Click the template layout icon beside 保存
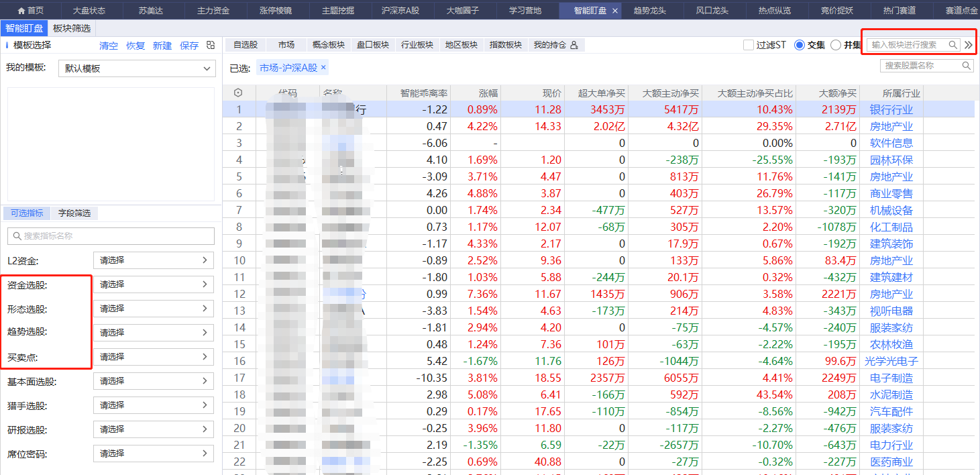 coord(211,46)
